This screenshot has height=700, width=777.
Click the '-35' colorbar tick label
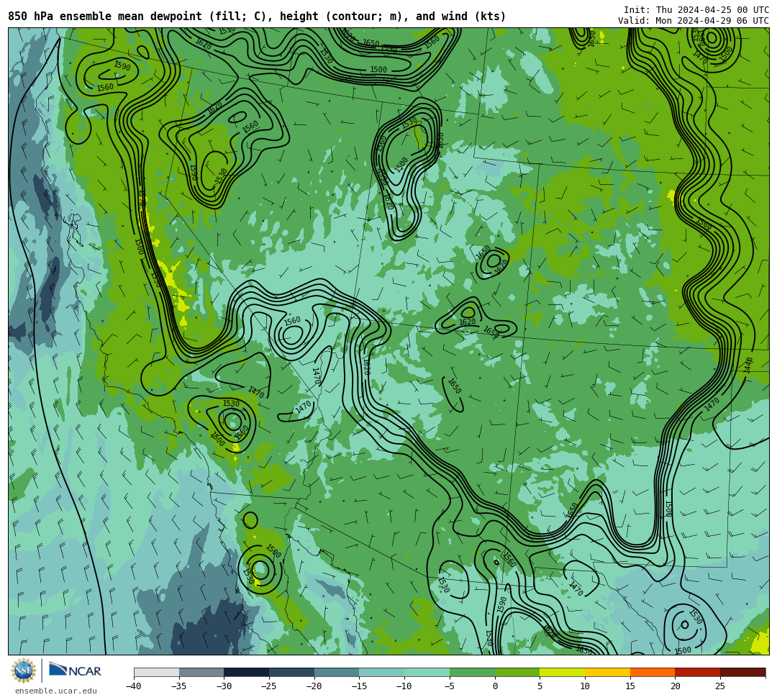click(x=179, y=686)
